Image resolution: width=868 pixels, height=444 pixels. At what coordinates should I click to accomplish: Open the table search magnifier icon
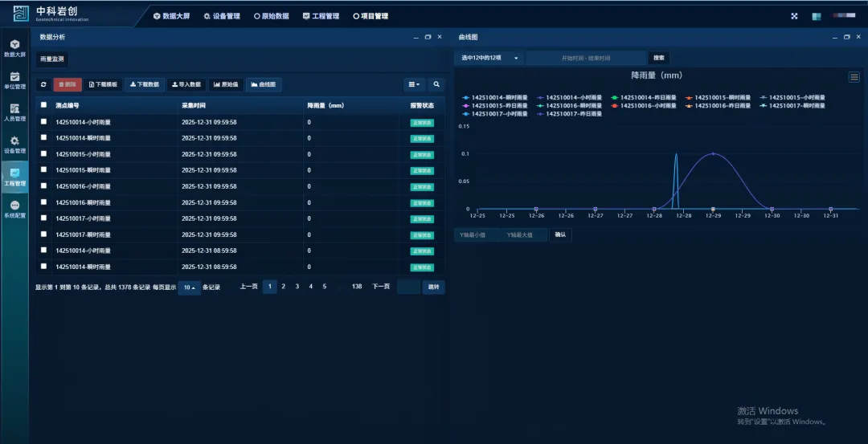[436, 84]
